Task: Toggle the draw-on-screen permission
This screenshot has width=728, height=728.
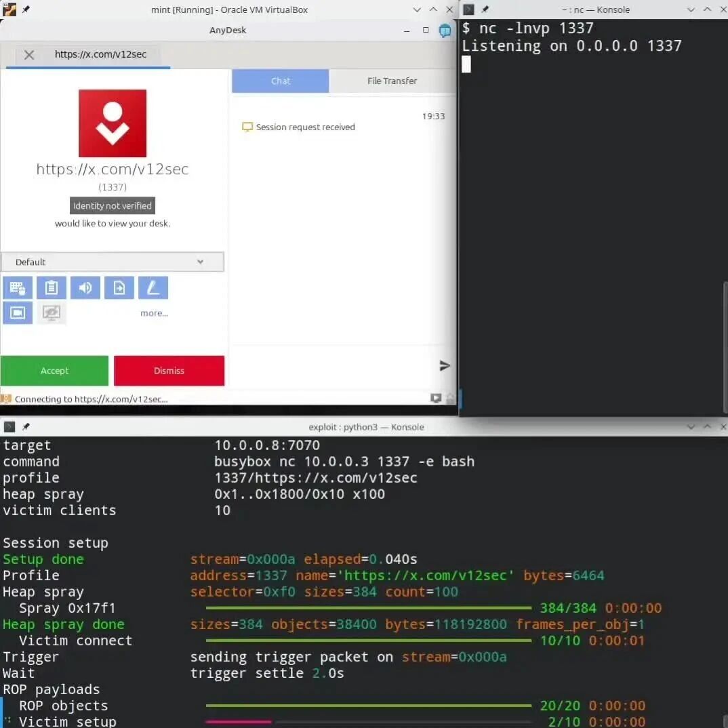Action: [x=153, y=288]
